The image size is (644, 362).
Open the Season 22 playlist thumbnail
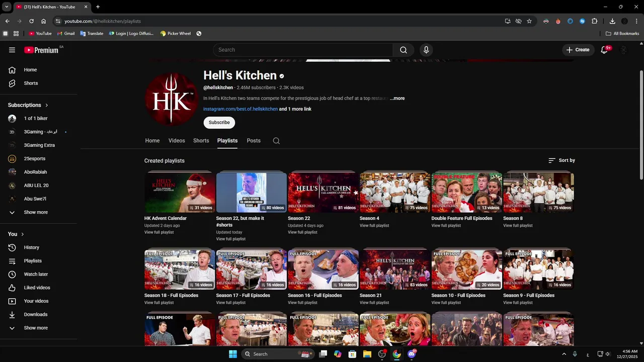coord(323,192)
